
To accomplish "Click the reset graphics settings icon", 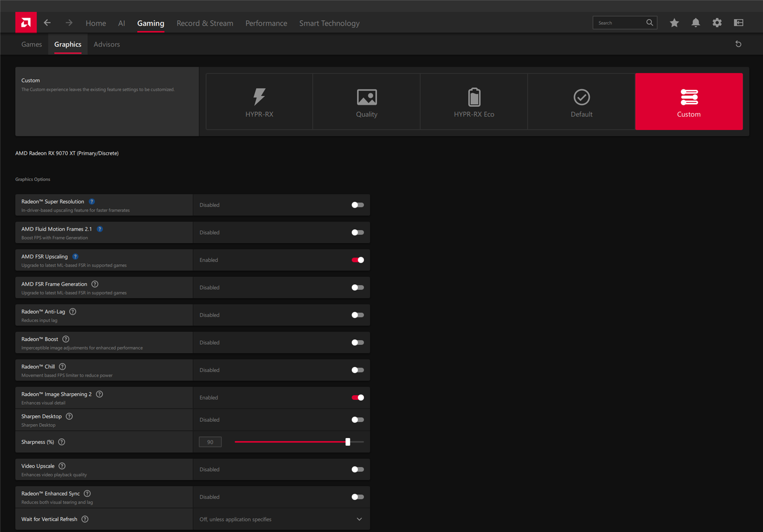I will point(738,44).
